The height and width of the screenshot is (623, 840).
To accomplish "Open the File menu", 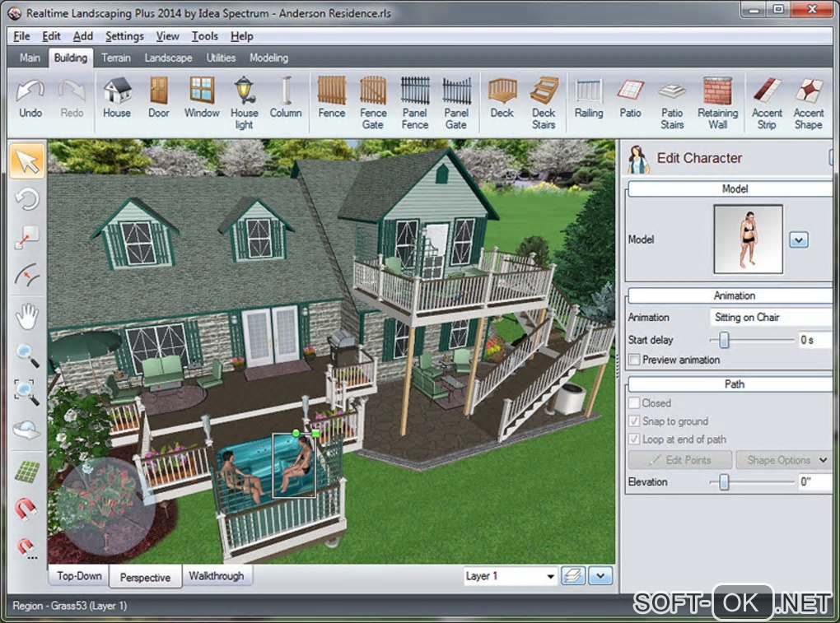I will click(x=21, y=36).
